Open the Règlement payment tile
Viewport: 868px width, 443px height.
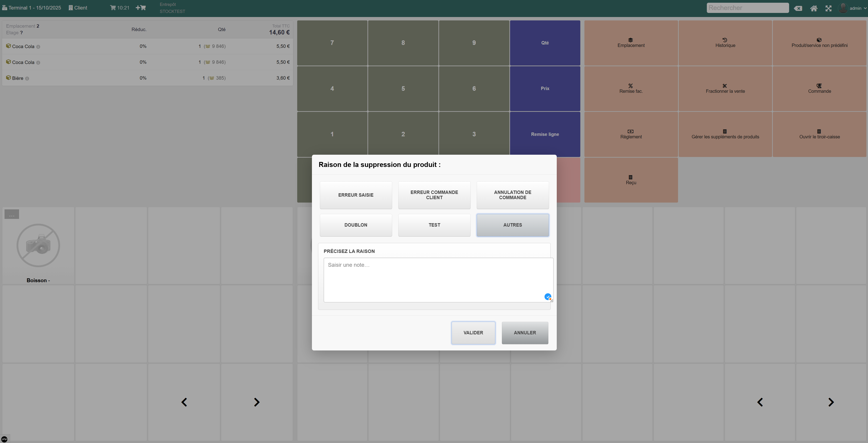point(631,134)
